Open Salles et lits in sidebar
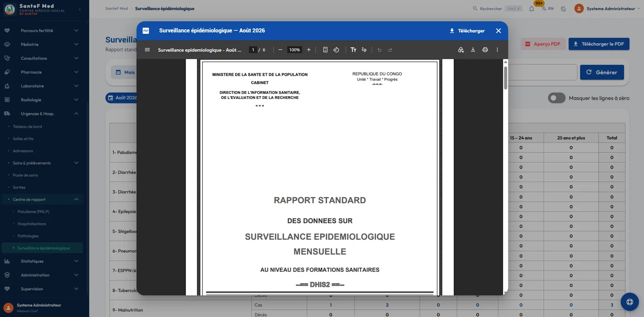This screenshot has width=644, height=317. [23, 139]
